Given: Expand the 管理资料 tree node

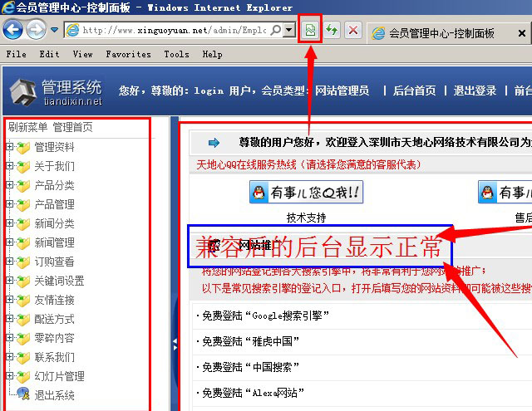Looking at the screenshot, I should [x=9, y=147].
